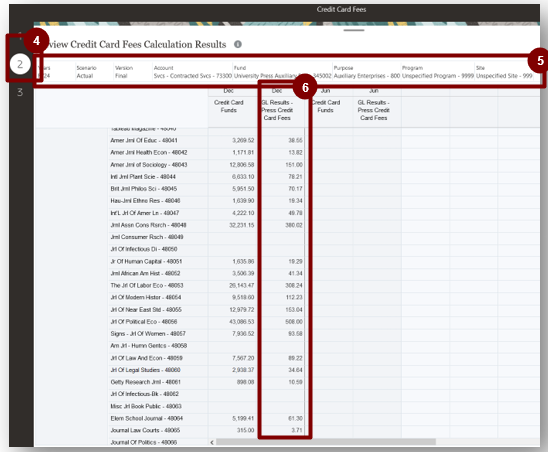This screenshot has width=548, height=452.
Task: Open the info icon beside the page title
Action: (x=238, y=44)
